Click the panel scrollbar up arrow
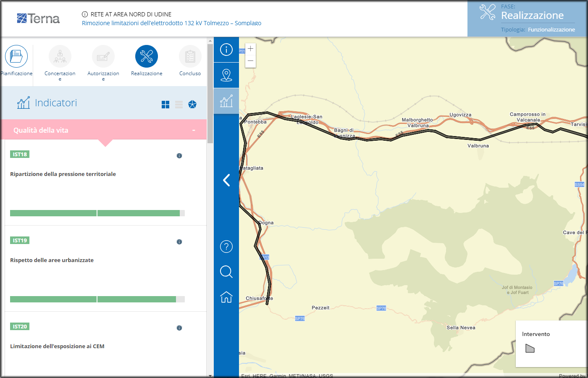This screenshot has height=378, width=588. click(210, 41)
